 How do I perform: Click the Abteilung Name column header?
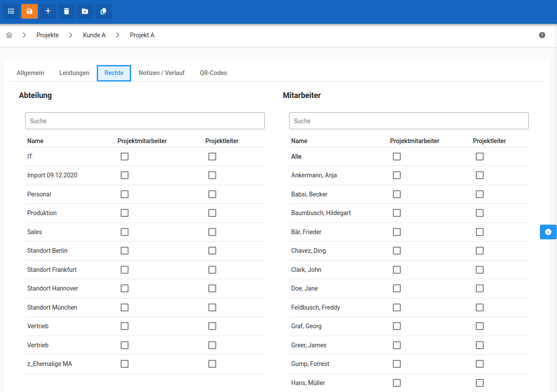(35, 141)
